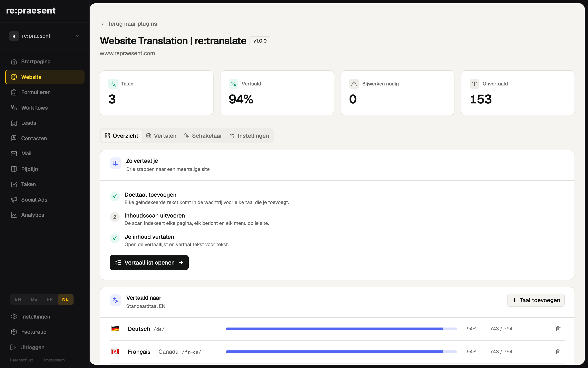
Task: Click the Facturatie box icon
Action: click(14, 332)
